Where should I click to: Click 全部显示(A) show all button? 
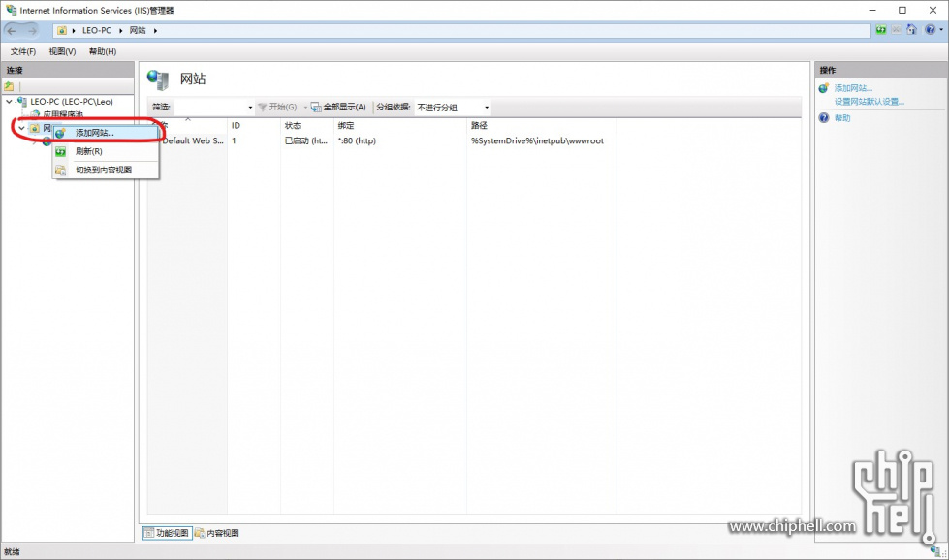pos(338,107)
